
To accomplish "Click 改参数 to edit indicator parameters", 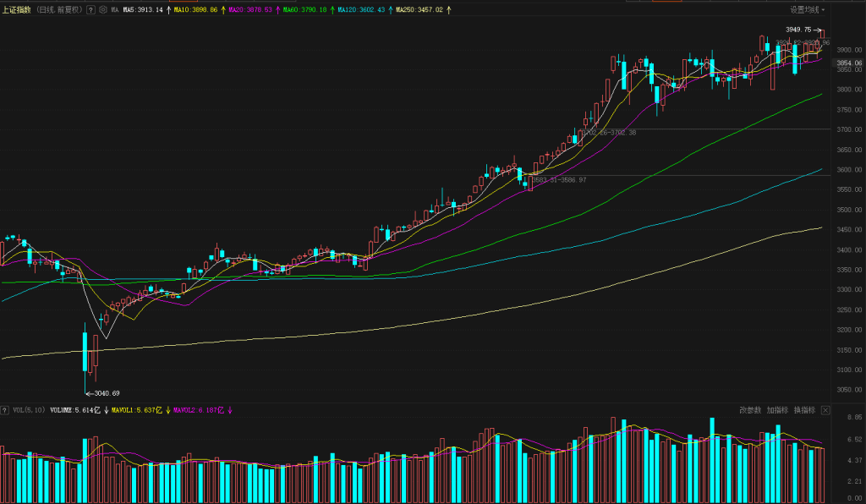I will click(750, 410).
